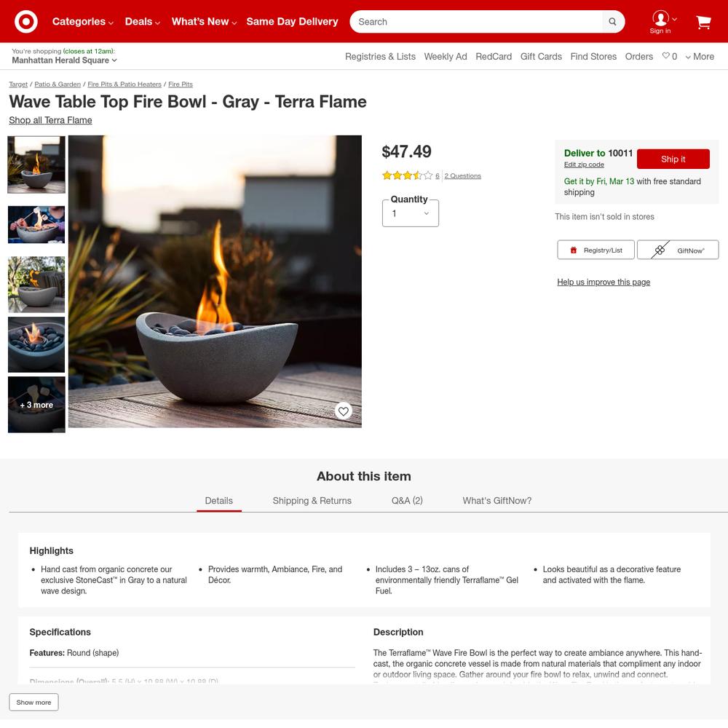The image size is (728, 728).
Task: View the product star ratings
Action: pyautogui.click(x=407, y=175)
